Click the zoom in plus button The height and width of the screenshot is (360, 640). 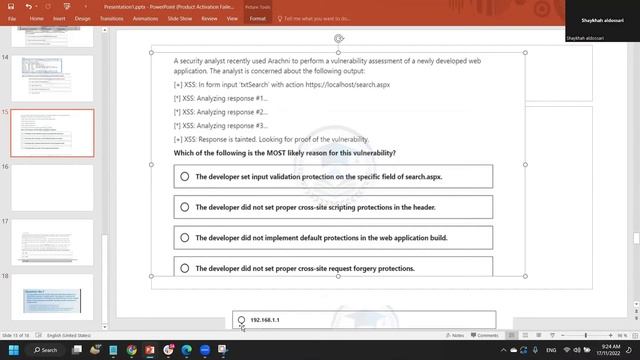coord(611,335)
